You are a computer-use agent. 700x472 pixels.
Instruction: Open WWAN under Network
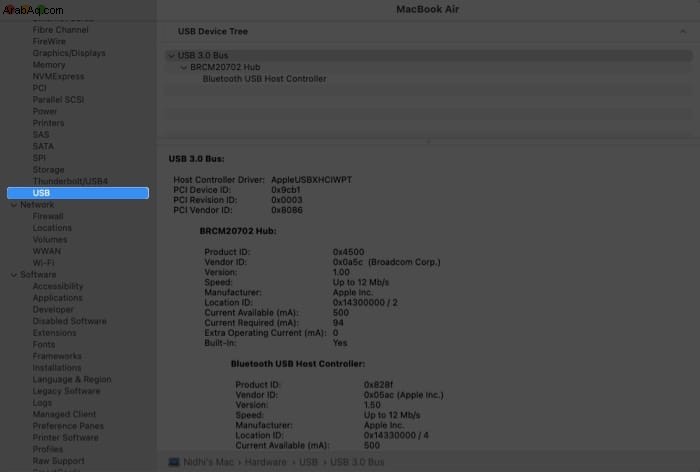coord(46,251)
